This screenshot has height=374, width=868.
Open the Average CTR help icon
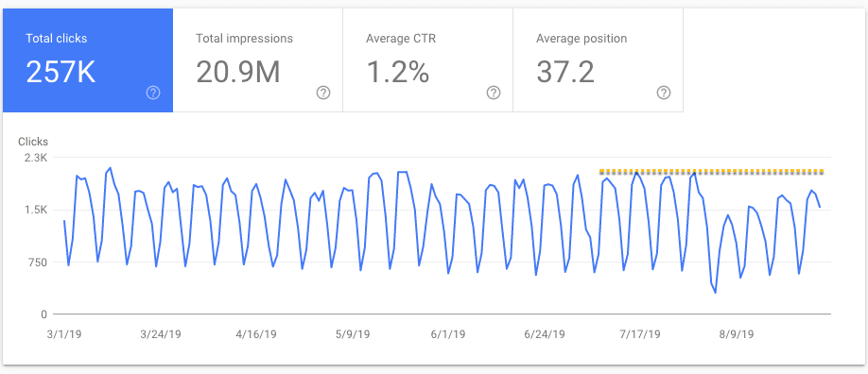click(494, 93)
